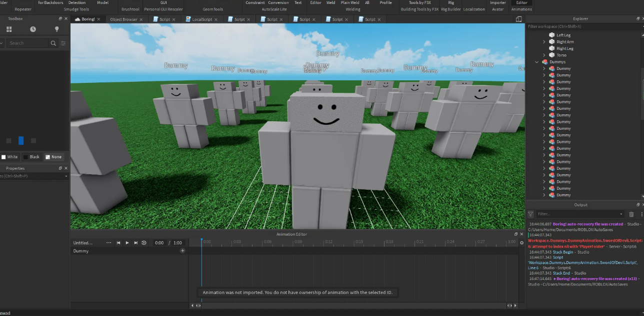Click the Output filter funnel icon
The width and height of the screenshot is (644, 316).
point(530,214)
